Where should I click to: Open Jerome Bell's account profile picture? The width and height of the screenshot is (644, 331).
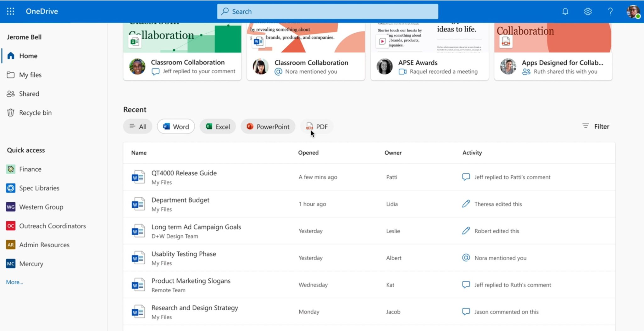pos(633,12)
